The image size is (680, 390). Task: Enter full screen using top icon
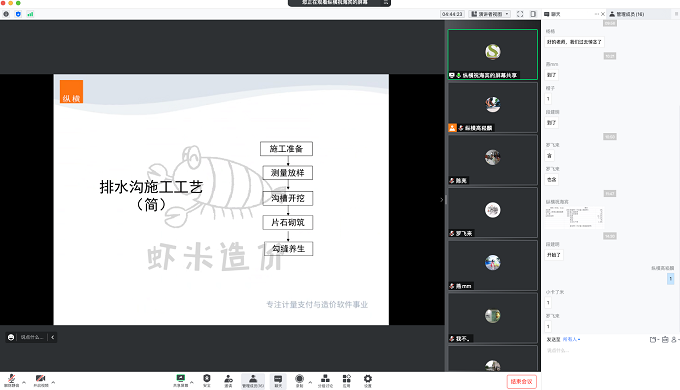(x=520, y=14)
